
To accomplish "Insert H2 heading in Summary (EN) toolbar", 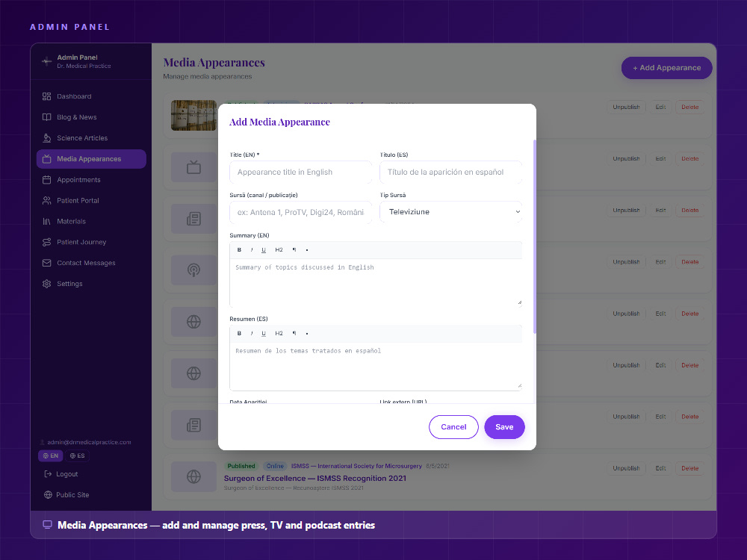I will 279,250.
